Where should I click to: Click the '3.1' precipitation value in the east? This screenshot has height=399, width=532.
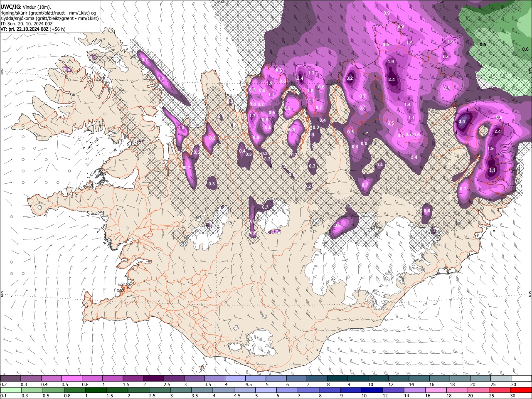[x=492, y=170]
